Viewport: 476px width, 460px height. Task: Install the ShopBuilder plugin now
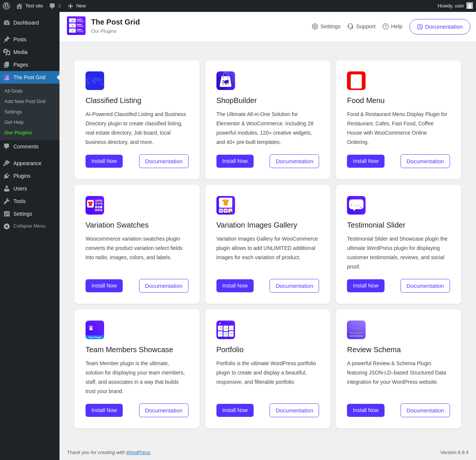[235, 161]
